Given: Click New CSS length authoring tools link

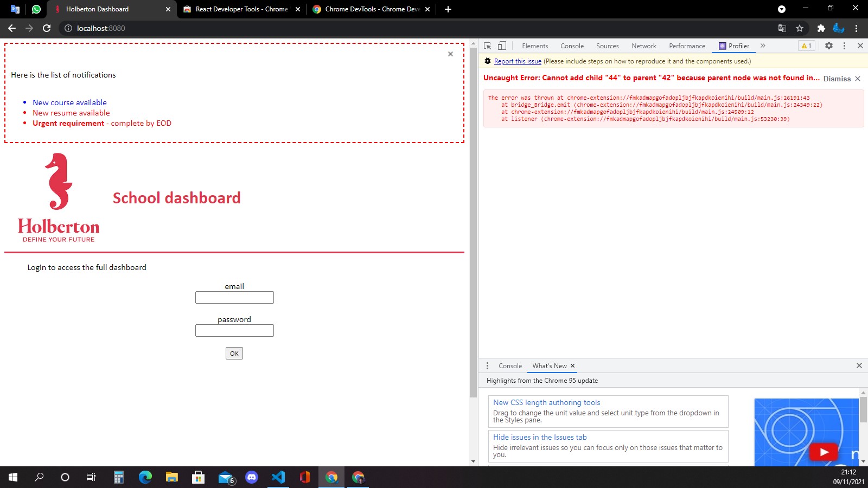Looking at the screenshot, I should [546, 402].
